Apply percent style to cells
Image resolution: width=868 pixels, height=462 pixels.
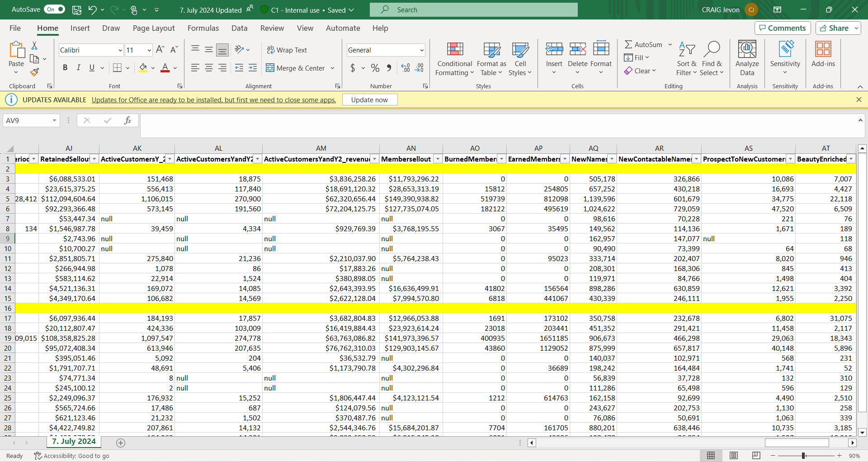(x=375, y=68)
